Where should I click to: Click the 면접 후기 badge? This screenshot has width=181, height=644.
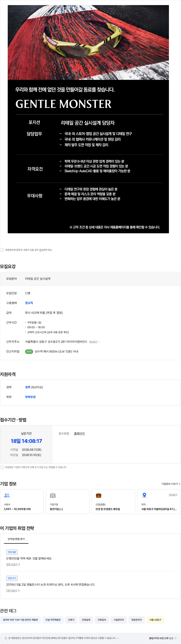click(12, 578)
